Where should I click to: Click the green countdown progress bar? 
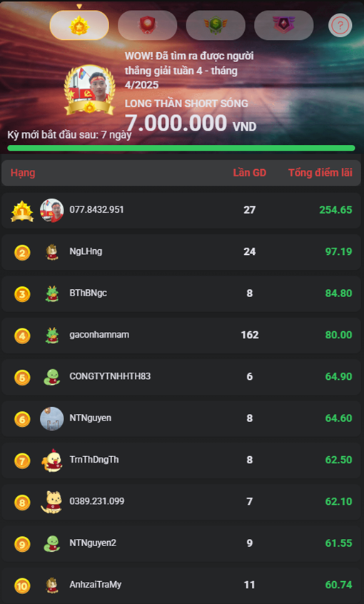point(181,148)
